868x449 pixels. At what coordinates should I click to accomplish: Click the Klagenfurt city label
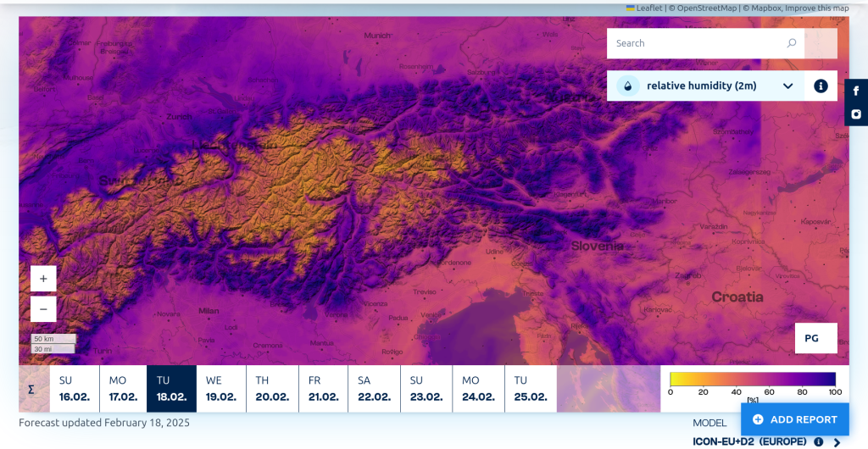pyautogui.click(x=570, y=195)
